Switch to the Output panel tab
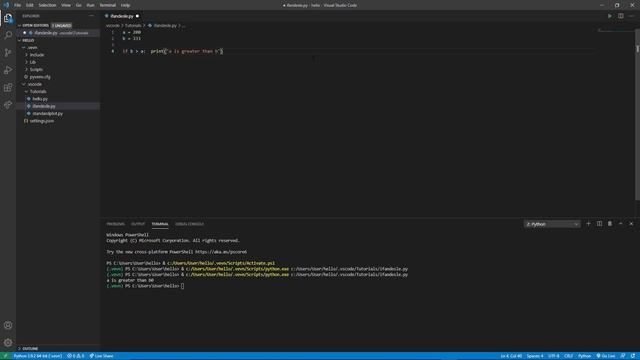640x360 pixels. coord(138,224)
